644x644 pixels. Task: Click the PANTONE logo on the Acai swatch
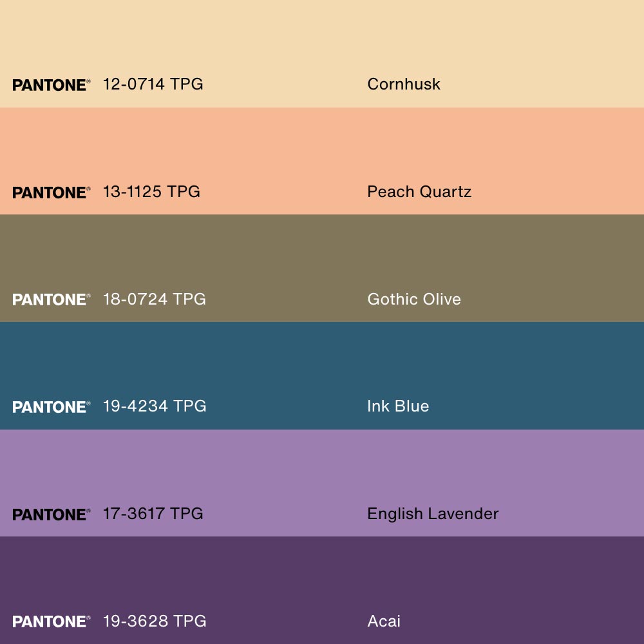pyautogui.click(x=51, y=621)
